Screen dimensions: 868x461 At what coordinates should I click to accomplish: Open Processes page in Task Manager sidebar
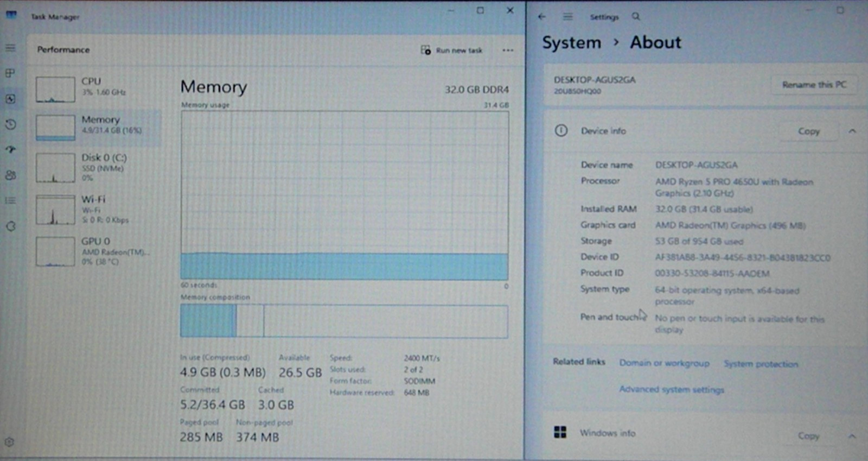[10, 73]
